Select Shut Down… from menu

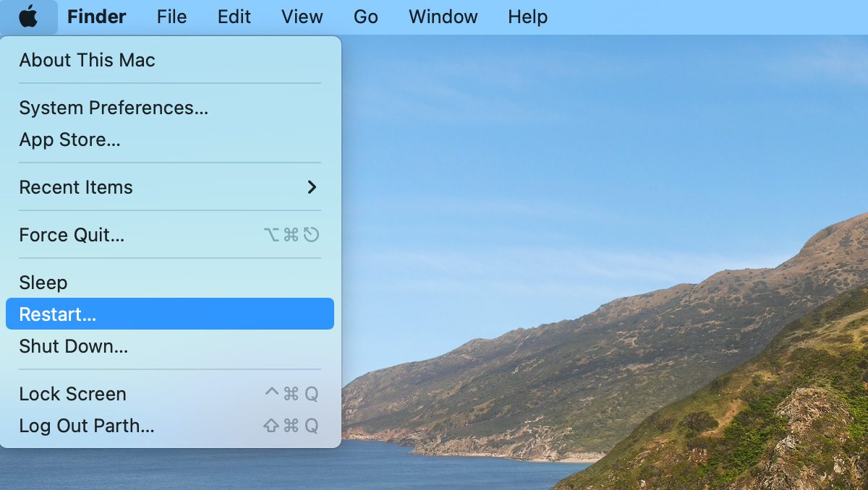170,346
